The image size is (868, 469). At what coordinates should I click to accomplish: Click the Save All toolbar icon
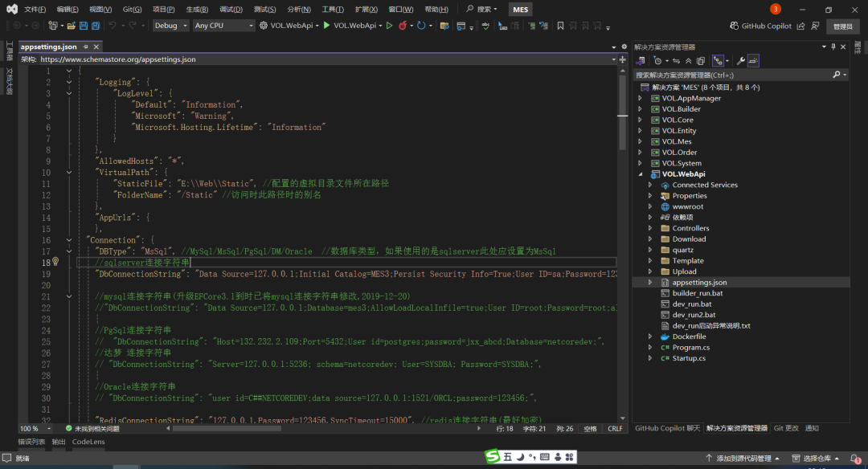(x=95, y=26)
